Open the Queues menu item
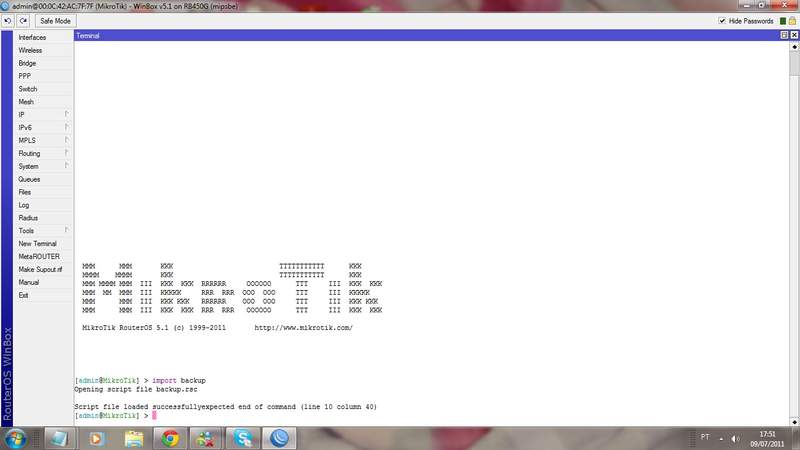 click(x=29, y=179)
